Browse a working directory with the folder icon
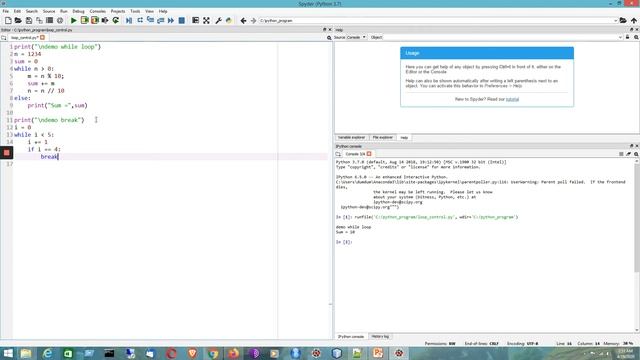Screen dimensions: 640x360 (623, 20)
